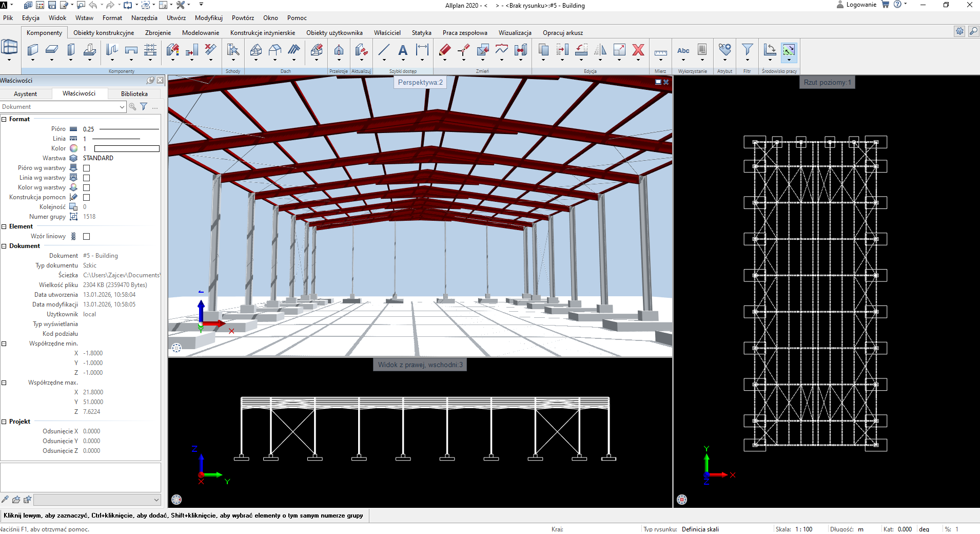Open the Modelowanie ribbon tab
The height and width of the screenshot is (534, 980).
(x=200, y=33)
